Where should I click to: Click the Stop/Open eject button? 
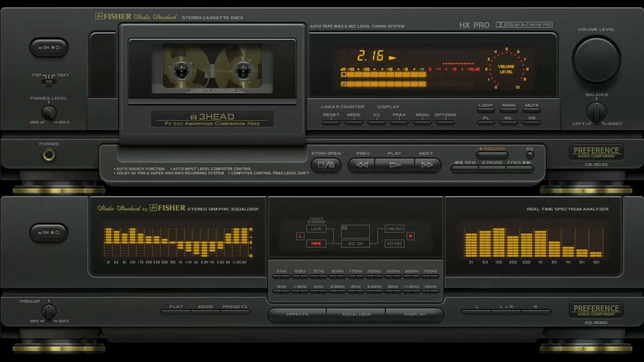[326, 164]
